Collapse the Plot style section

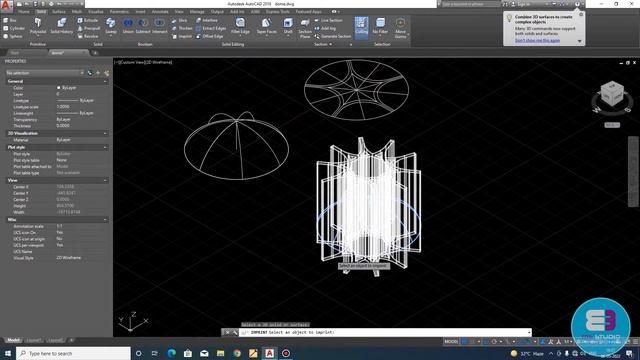point(105,147)
